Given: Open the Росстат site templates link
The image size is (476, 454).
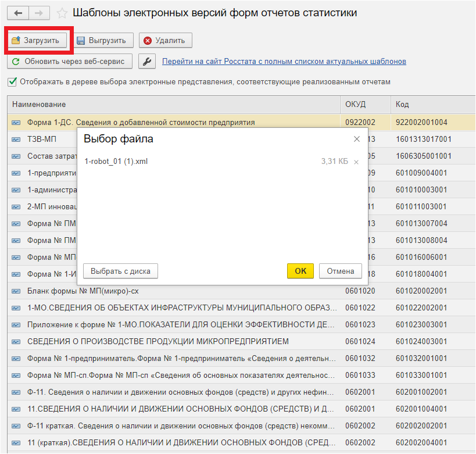Looking at the screenshot, I should click(284, 62).
